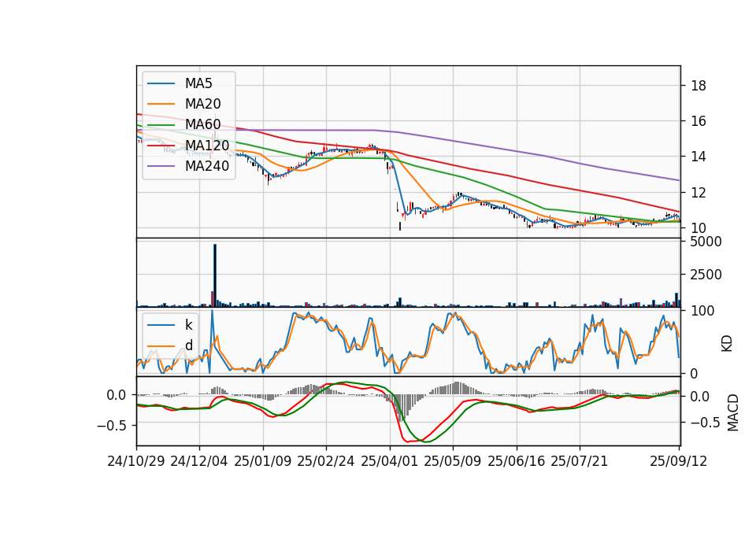This screenshot has width=756, height=543.
Task: Click the 24/12/04 date label
Action: point(199,461)
